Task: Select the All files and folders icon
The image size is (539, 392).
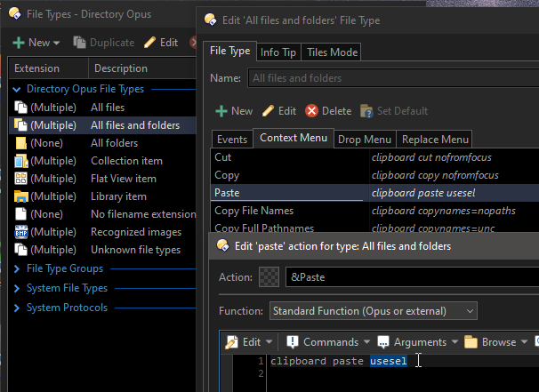Action: (x=20, y=125)
